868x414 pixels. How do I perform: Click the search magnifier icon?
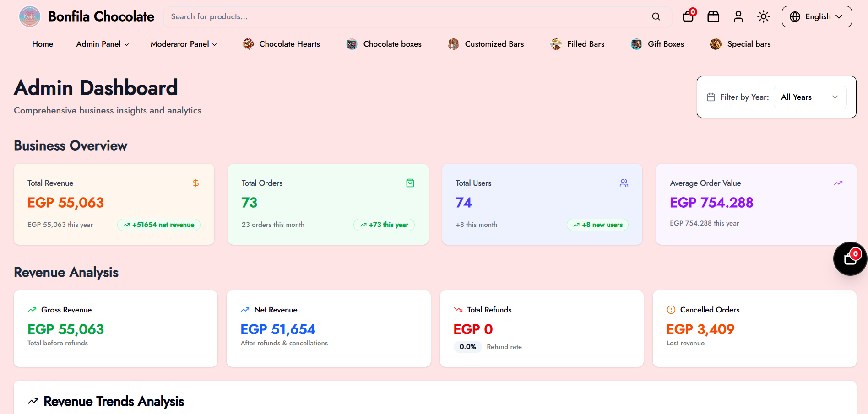tap(656, 16)
